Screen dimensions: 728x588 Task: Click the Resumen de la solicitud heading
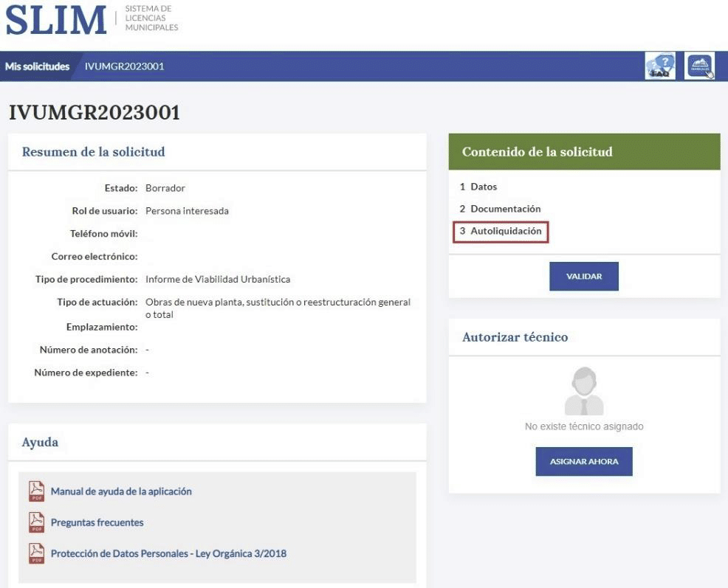tap(93, 152)
